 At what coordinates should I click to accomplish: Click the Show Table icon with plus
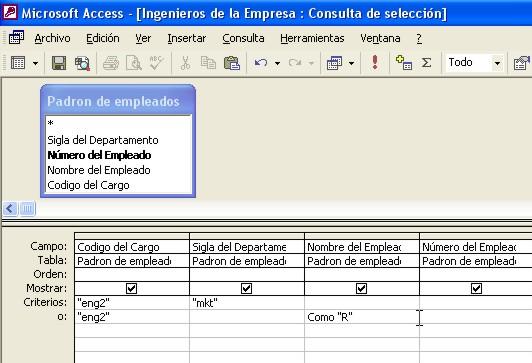click(x=404, y=63)
